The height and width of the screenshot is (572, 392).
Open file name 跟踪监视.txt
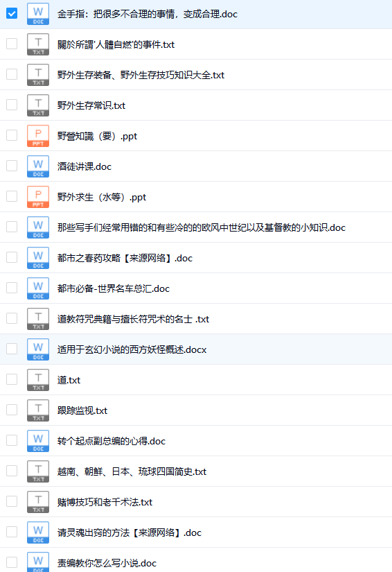coord(82,410)
